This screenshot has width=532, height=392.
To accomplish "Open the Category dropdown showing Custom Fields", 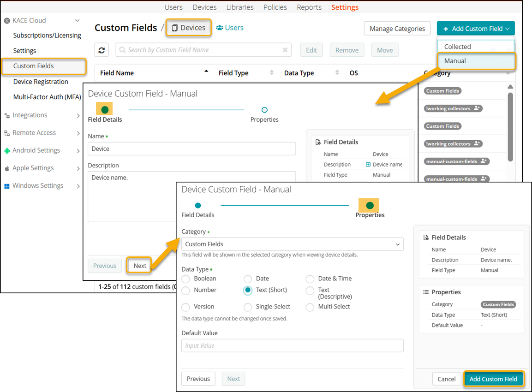I will [292, 244].
